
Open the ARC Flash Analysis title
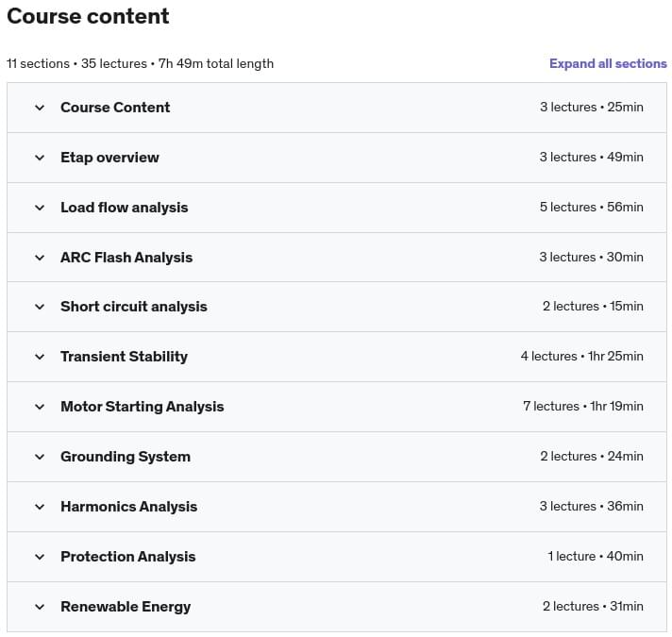click(x=126, y=257)
